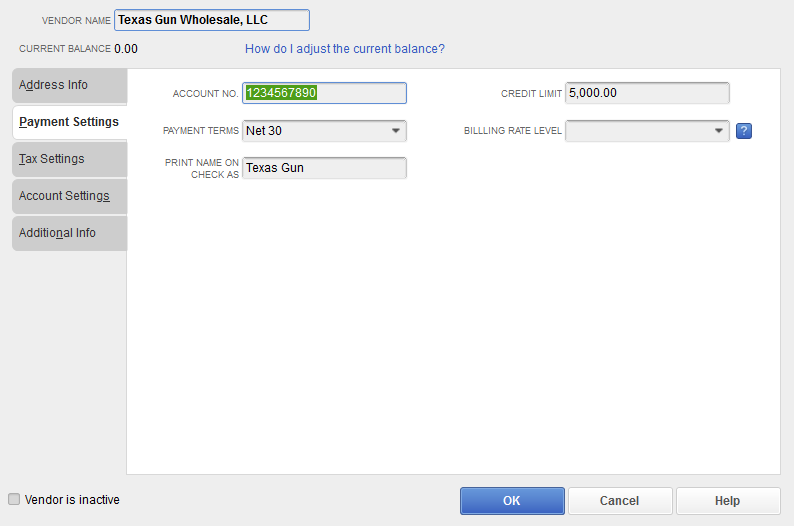Expand the Billing Rate Level dropdown
This screenshot has height=526, width=794.
click(x=647, y=131)
